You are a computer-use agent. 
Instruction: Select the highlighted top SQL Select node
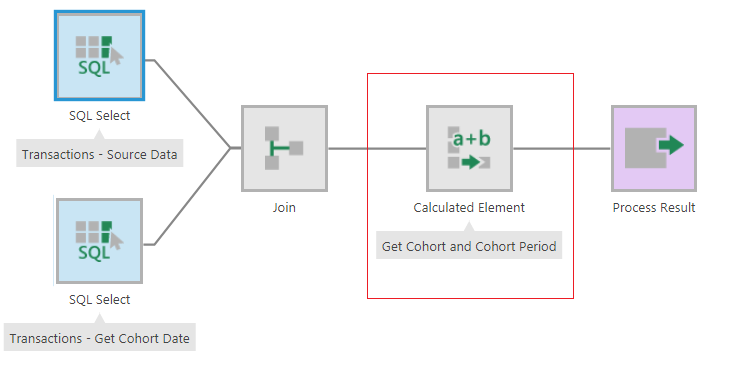click(99, 56)
